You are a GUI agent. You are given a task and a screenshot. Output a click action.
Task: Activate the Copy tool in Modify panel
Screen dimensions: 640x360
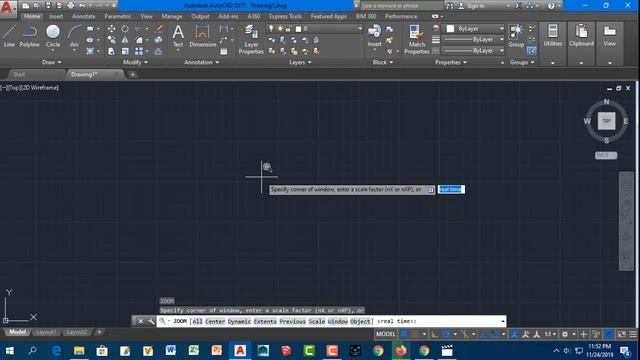(111, 40)
